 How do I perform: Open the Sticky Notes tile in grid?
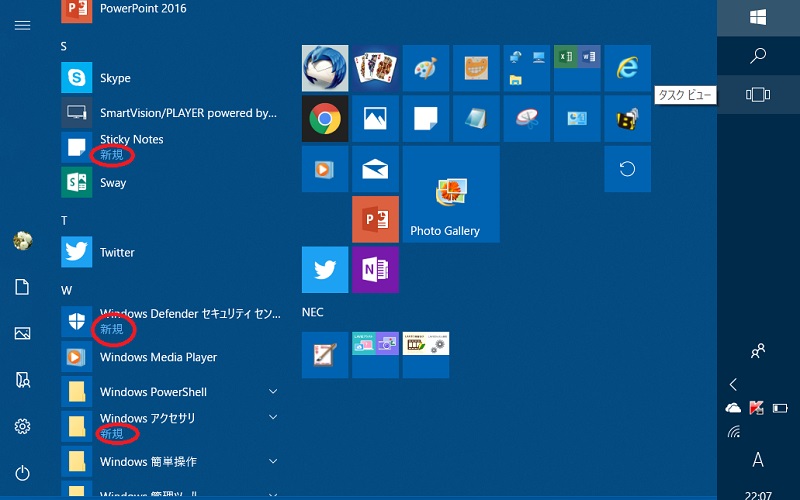coord(426,118)
